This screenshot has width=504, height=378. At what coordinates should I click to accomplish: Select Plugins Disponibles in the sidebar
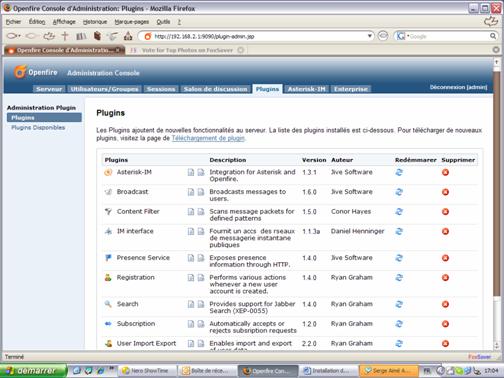pos(38,128)
